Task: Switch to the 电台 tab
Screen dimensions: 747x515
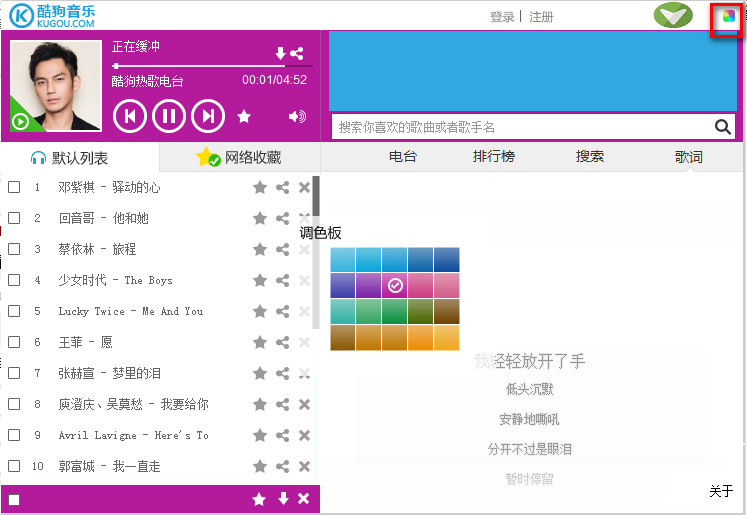Action: coord(403,156)
